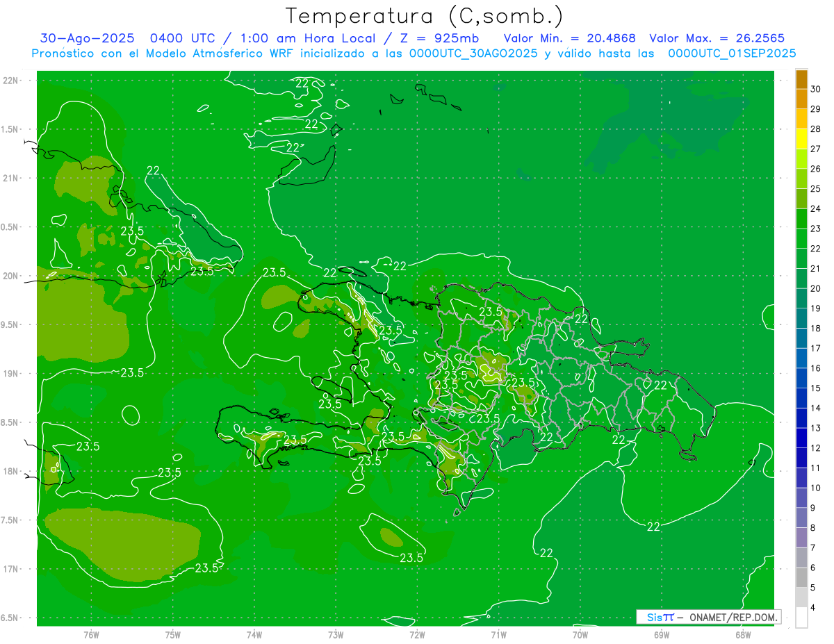Click the '24' value on color scale
Screen dimensions: 834x644
[816, 208]
